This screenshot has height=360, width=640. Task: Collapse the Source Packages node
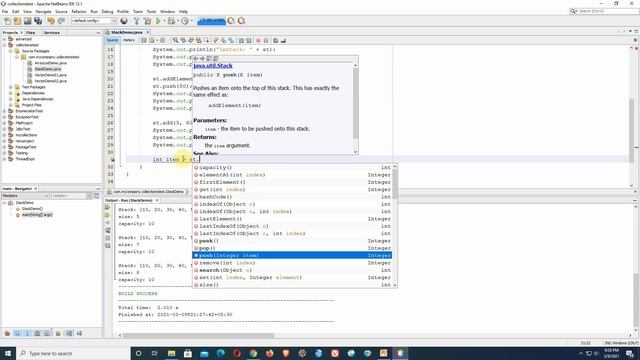(x=11, y=51)
